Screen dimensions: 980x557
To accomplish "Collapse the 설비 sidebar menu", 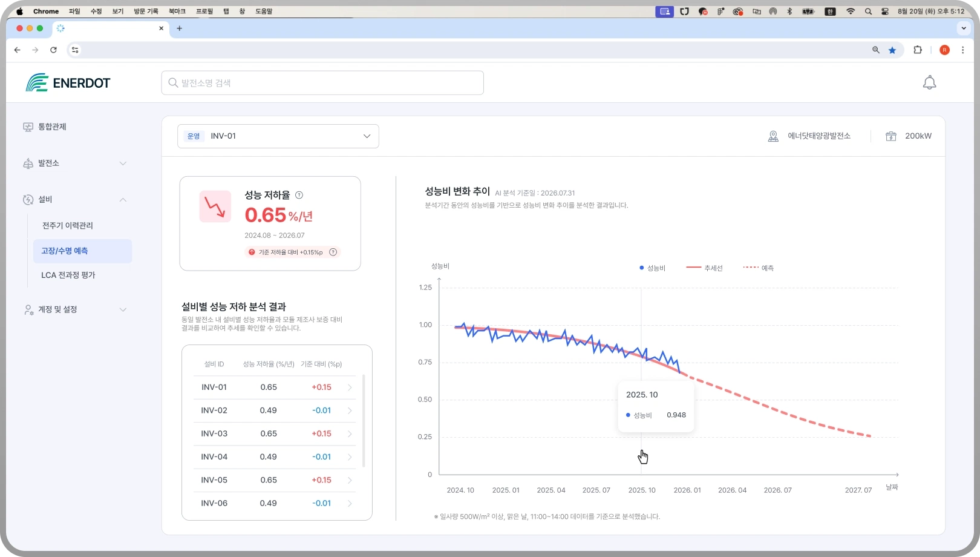I will pos(123,200).
